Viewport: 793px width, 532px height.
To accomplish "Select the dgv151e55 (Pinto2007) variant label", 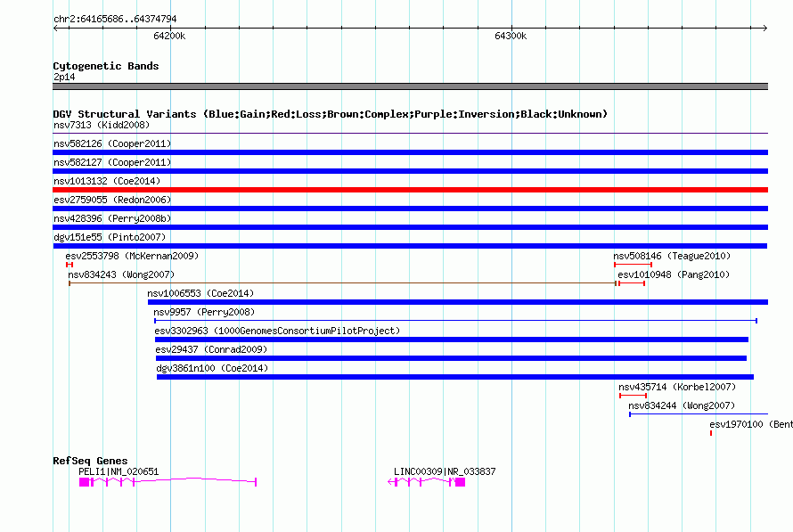I will tap(110, 237).
